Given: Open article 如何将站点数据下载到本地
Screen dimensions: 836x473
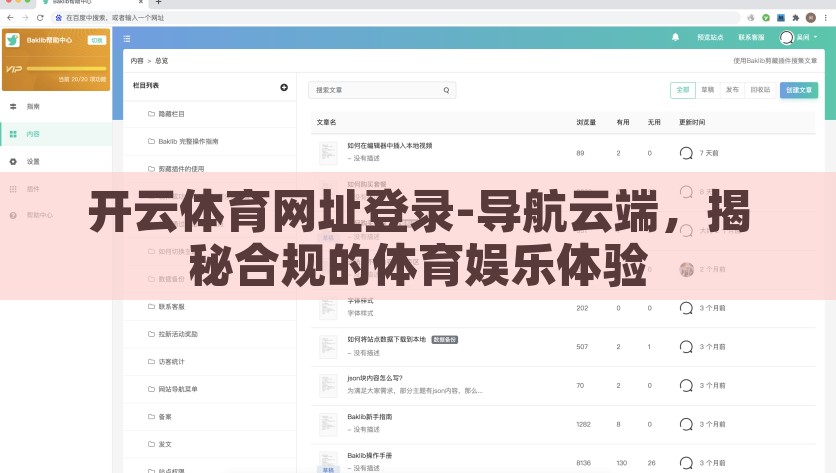Looking at the screenshot, I should click(387, 339).
